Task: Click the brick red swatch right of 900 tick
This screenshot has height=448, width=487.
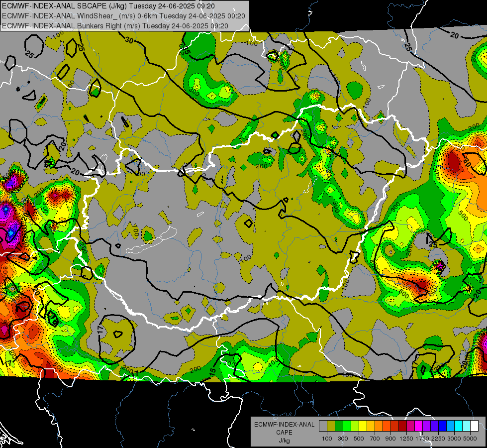Action: pos(395,426)
